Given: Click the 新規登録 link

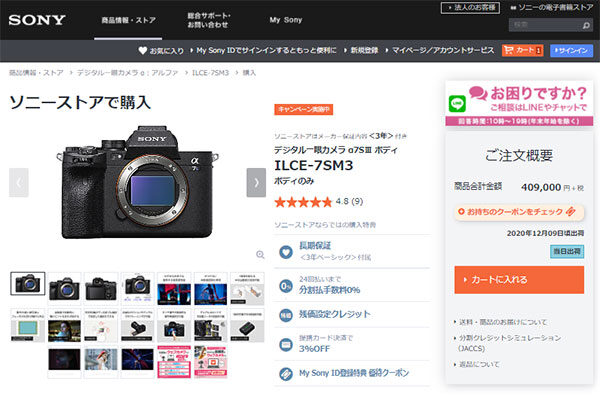Looking at the screenshot, I should pyautogui.click(x=362, y=50).
